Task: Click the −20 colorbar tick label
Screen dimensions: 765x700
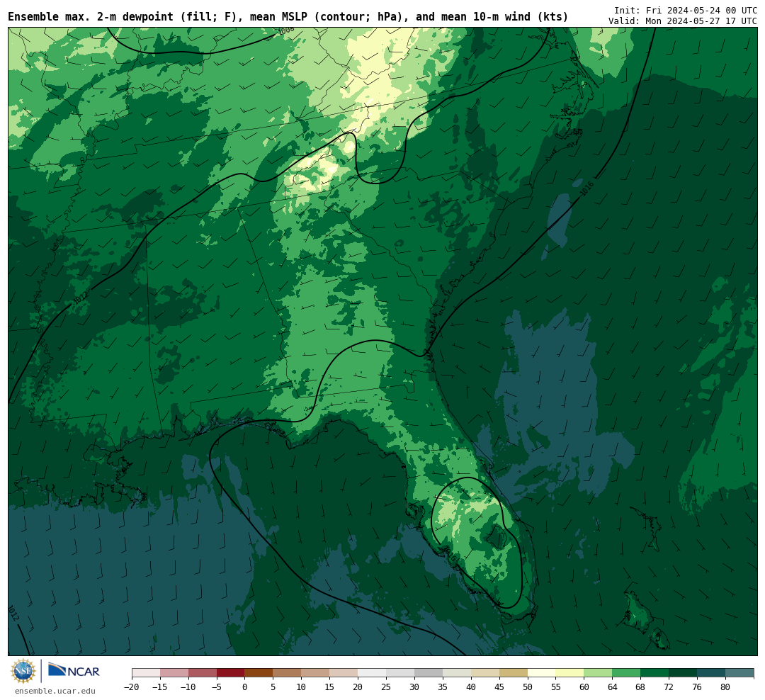Action: pyautogui.click(x=132, y=687)
